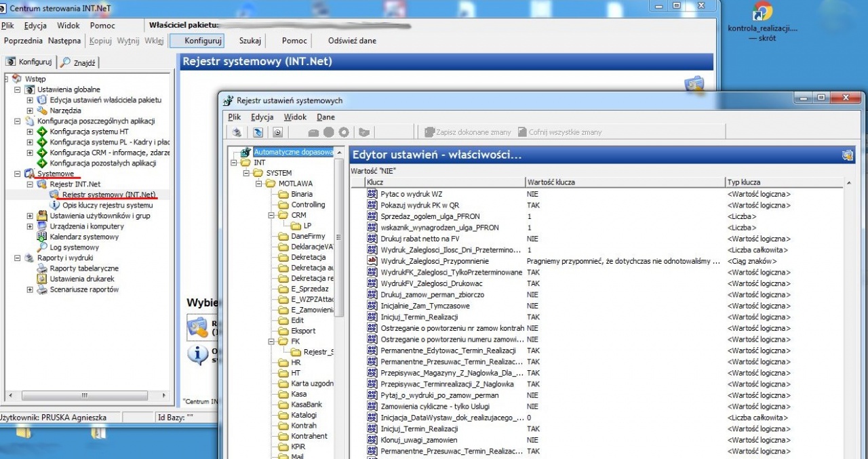Image resolution: width=868 pixels, height=459 pixels.
Task: Click Cofnij wszystkie zmany in the toolbar
Action: click(560, 132)
